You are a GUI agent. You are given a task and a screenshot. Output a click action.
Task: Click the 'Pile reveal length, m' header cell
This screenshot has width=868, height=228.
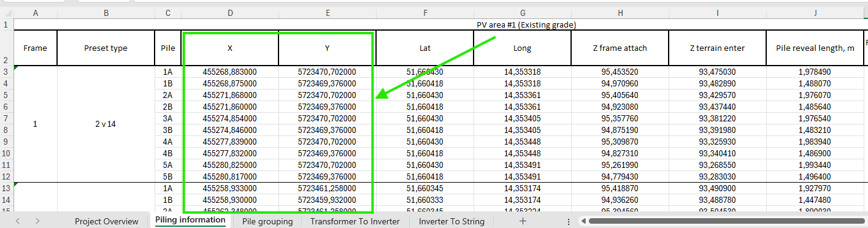click(x=815, y=48)
